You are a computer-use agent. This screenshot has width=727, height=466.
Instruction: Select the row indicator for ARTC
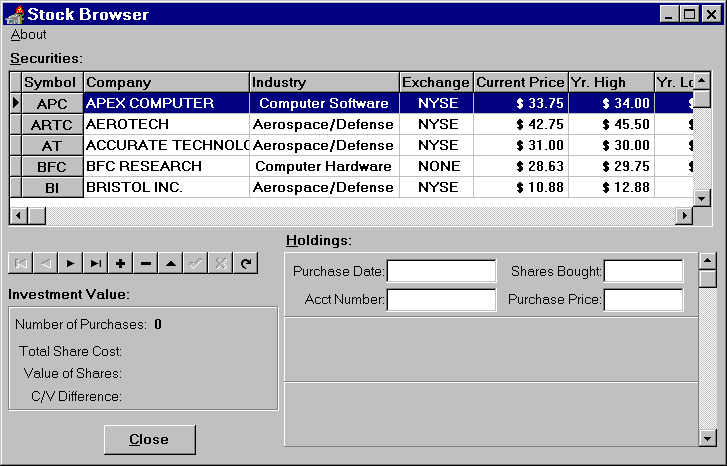coord(15,124)
